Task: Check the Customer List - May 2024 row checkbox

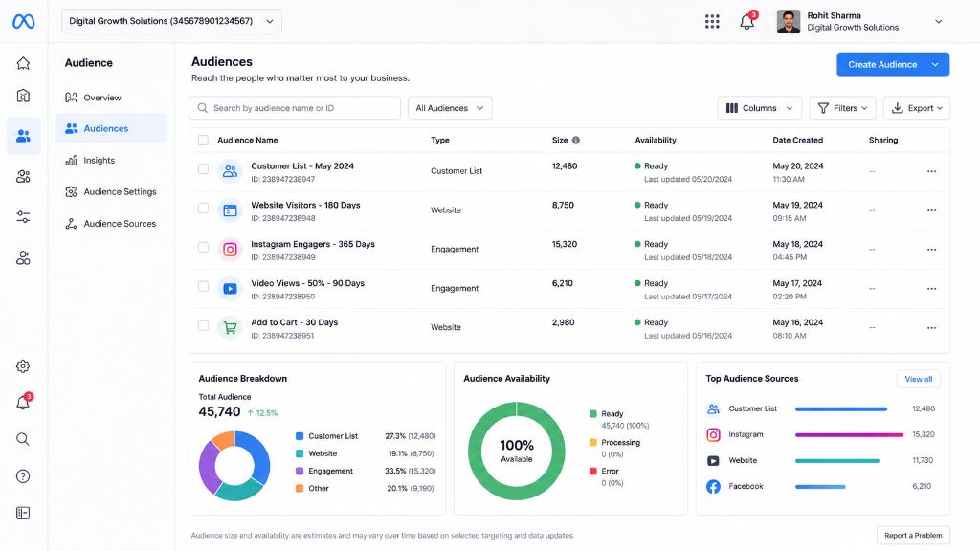Action: click(203, 168)
